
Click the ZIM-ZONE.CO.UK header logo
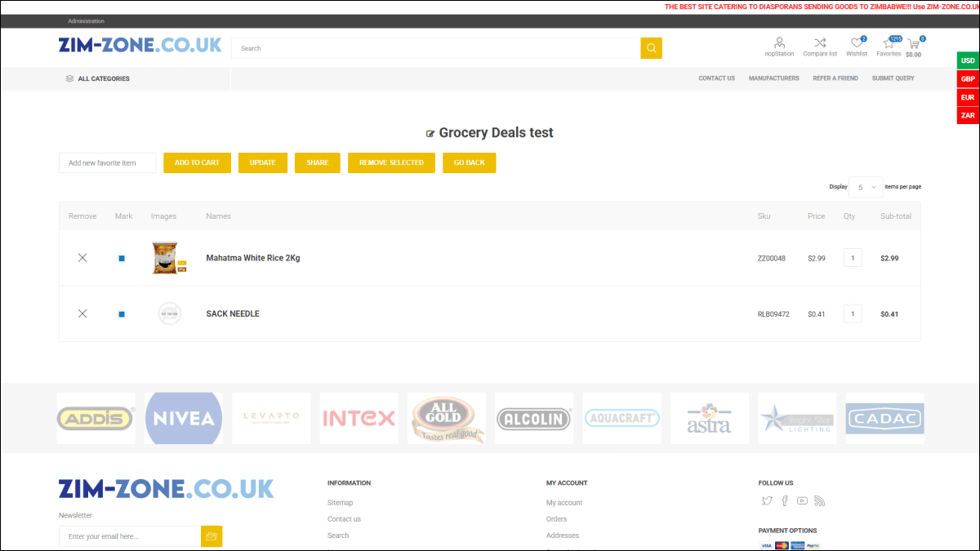coord(140,45)
